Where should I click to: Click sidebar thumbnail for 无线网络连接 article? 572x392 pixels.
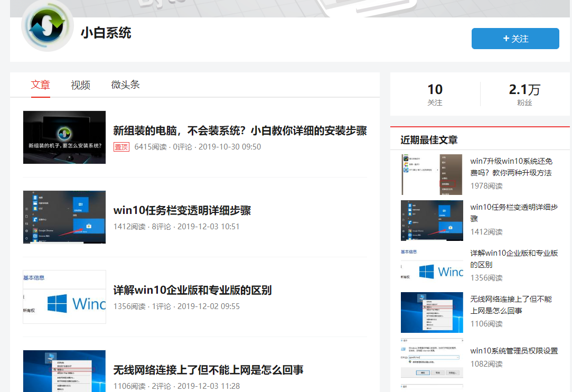click(432, 312)
